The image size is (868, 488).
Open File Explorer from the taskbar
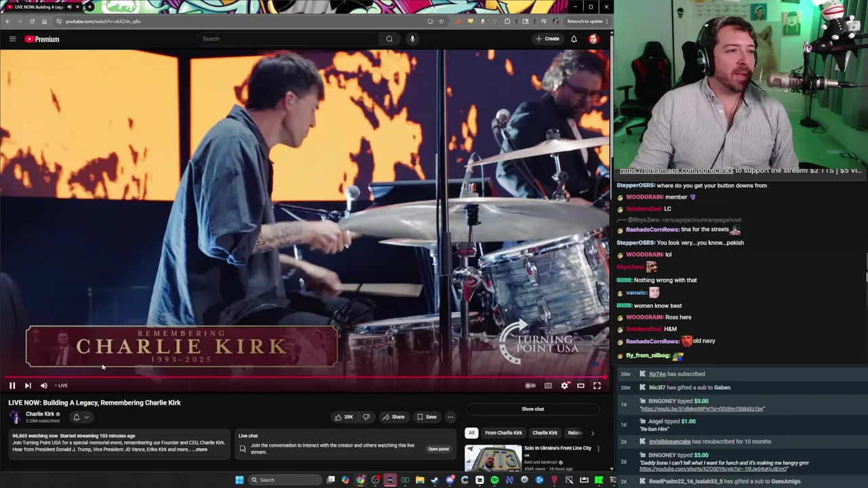click(x=420, y=480)
